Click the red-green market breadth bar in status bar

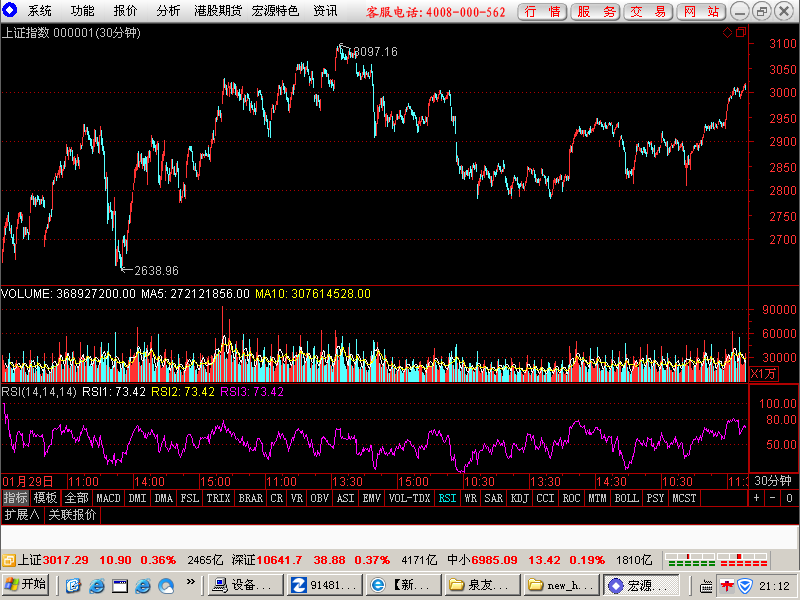(716, 560)
